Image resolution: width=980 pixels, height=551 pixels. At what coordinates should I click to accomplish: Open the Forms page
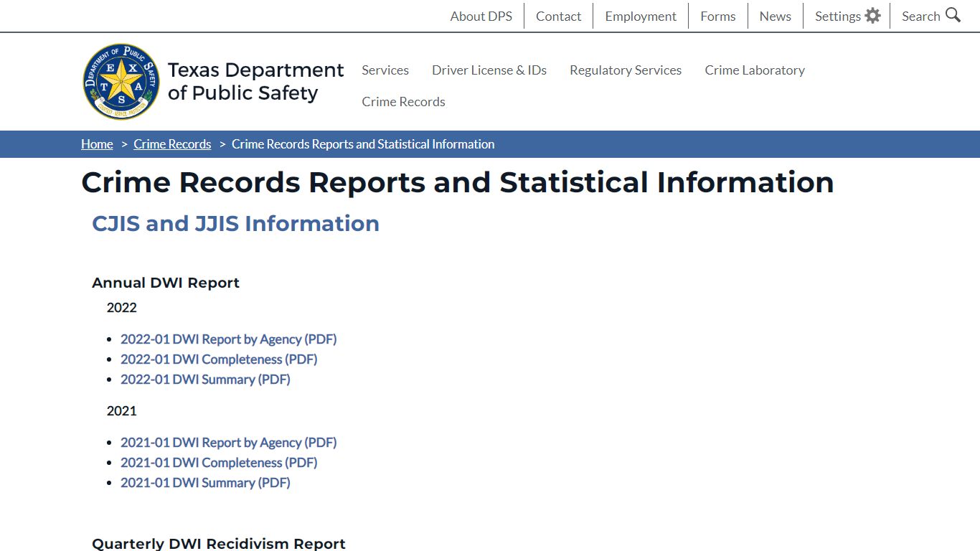(718, 16)
